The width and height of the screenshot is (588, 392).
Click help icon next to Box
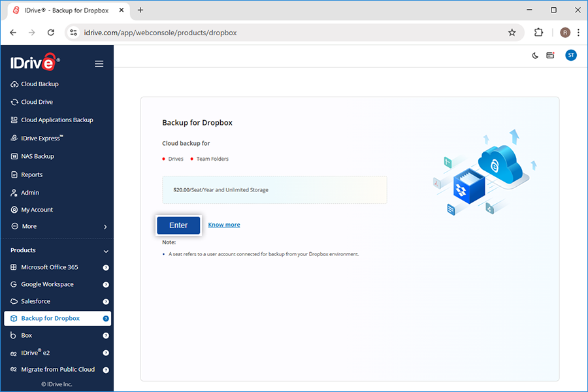pos(106,336)
